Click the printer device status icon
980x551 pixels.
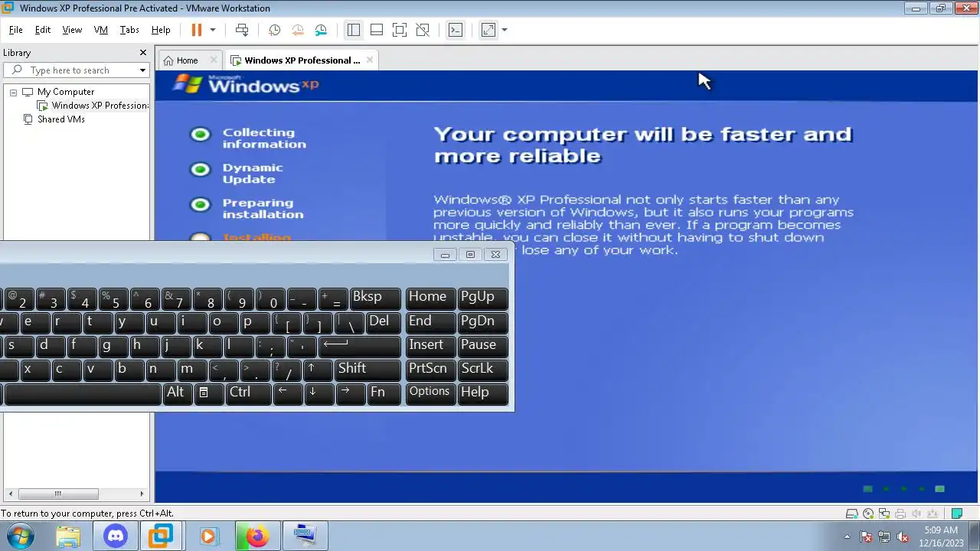pyautogui.click(x=900, y=514)
